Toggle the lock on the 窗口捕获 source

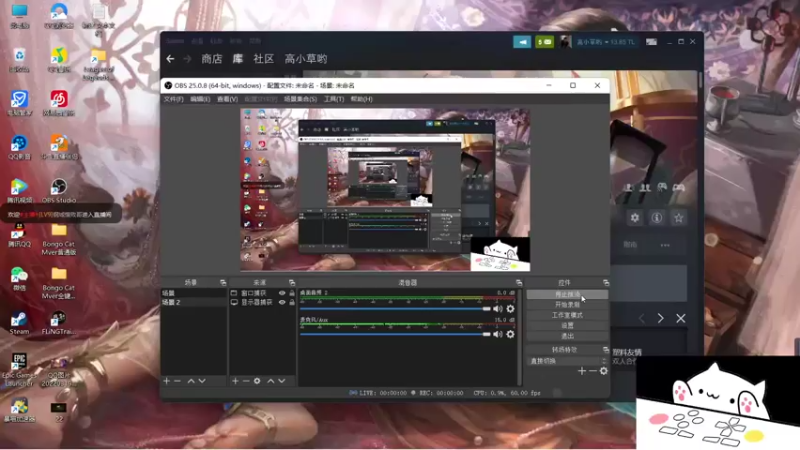pyautogui.click(x=292, y=293)
